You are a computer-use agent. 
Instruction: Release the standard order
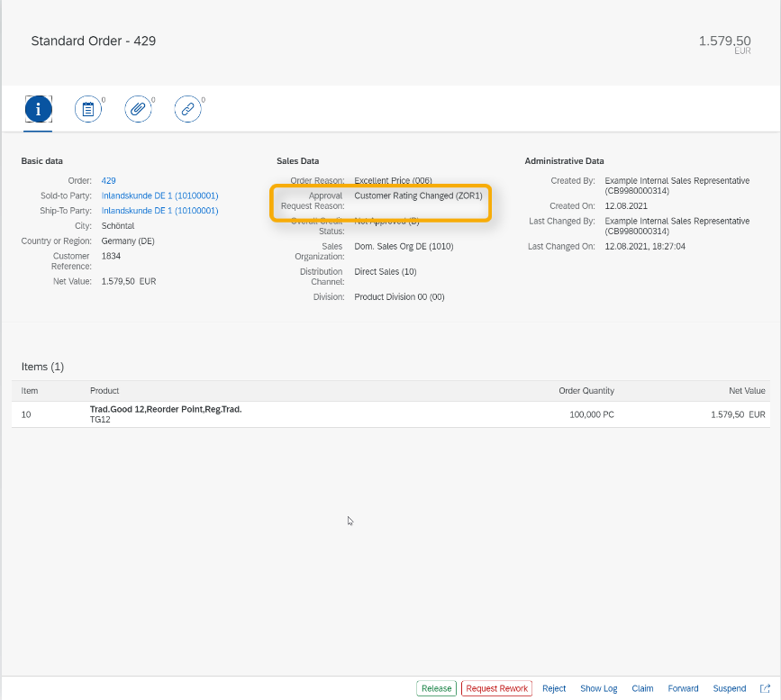[436, 687]
